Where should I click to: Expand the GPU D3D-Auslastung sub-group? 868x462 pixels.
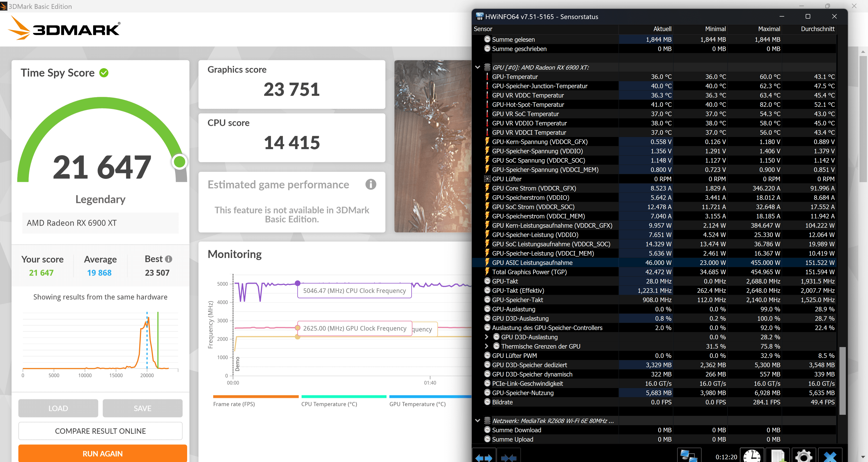point(486,337)
